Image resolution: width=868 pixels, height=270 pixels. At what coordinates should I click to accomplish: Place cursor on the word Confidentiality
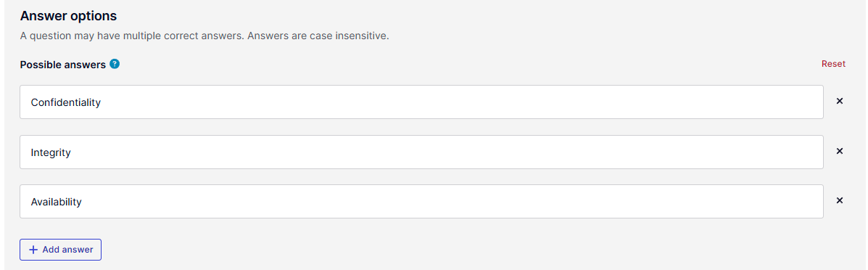[x=65, y=102]
